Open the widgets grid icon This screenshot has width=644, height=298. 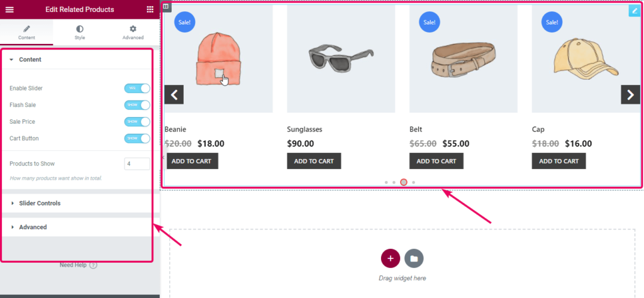click(150, 9)
